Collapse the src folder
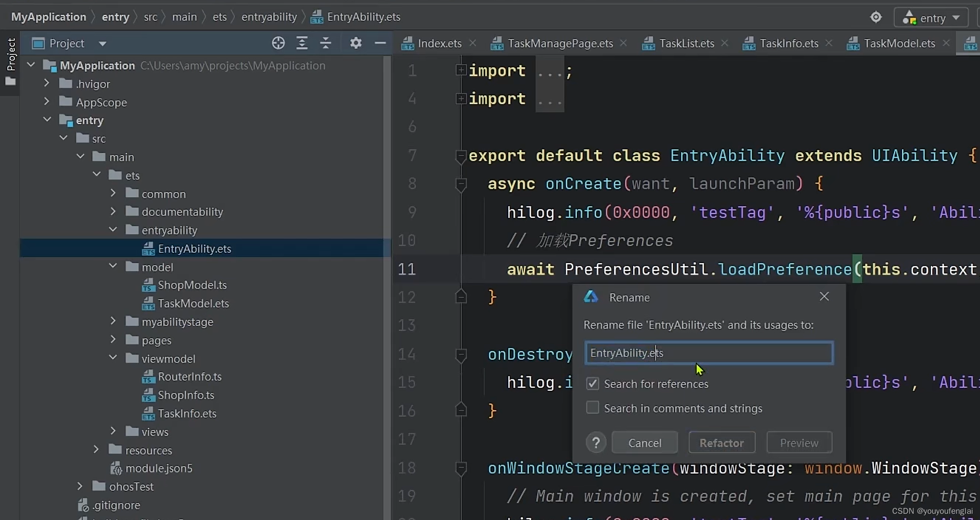The image size is (980, 520). [63, 138]
